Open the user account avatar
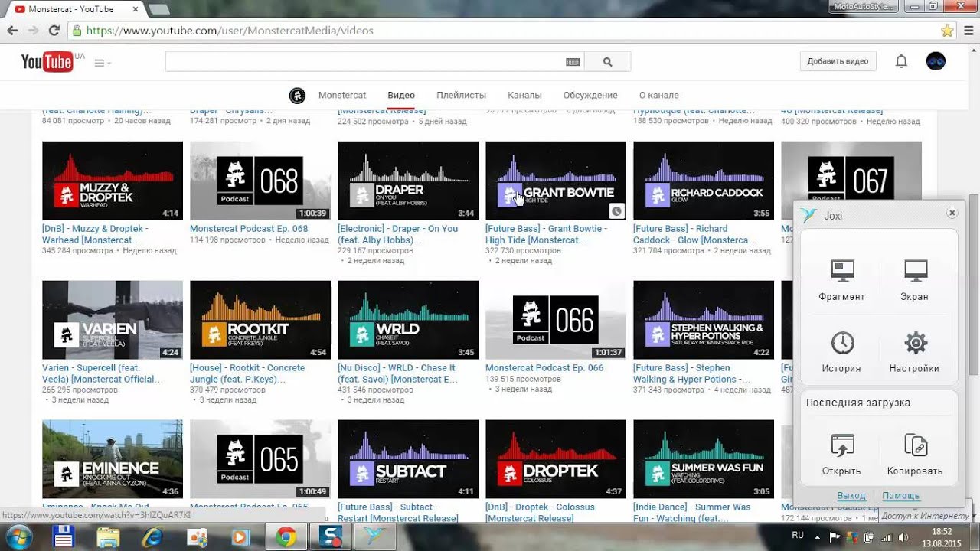This screenshot has width=980, height=551. pos(936,61)
